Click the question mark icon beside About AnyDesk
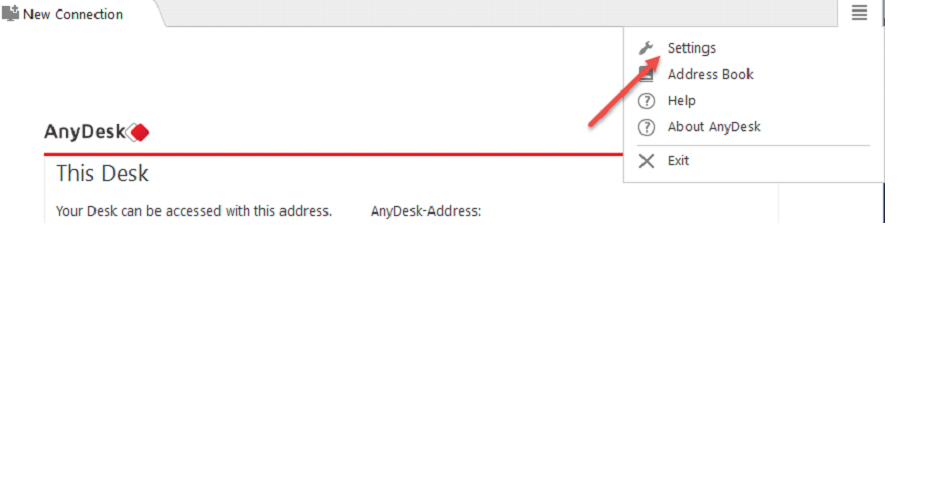This screenshot has width=945, height=500. [x=646, y=127]
